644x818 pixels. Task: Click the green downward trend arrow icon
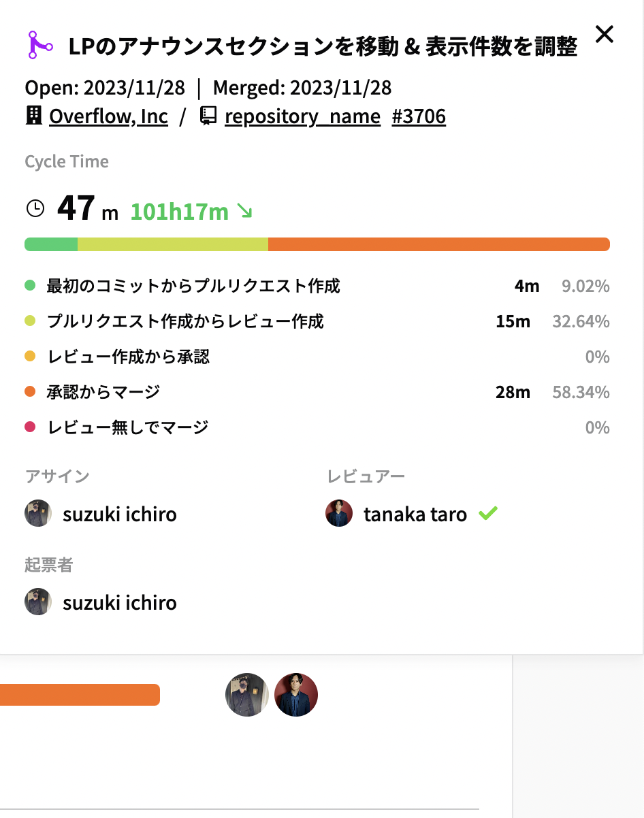coord(244,212)
